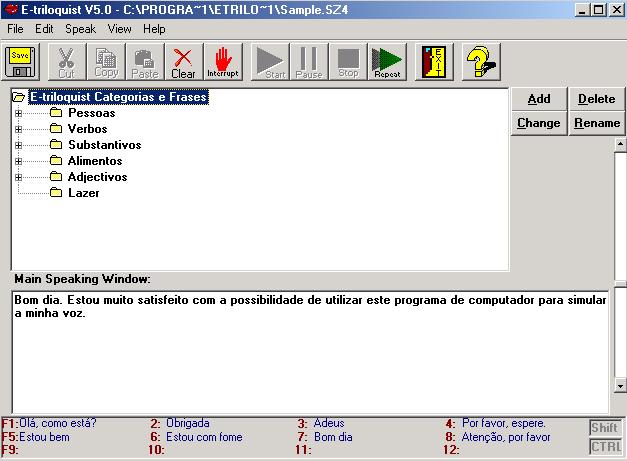Click the phrase 4 'Por favor, espere.'
627x461 pixels.
(503, 423)
